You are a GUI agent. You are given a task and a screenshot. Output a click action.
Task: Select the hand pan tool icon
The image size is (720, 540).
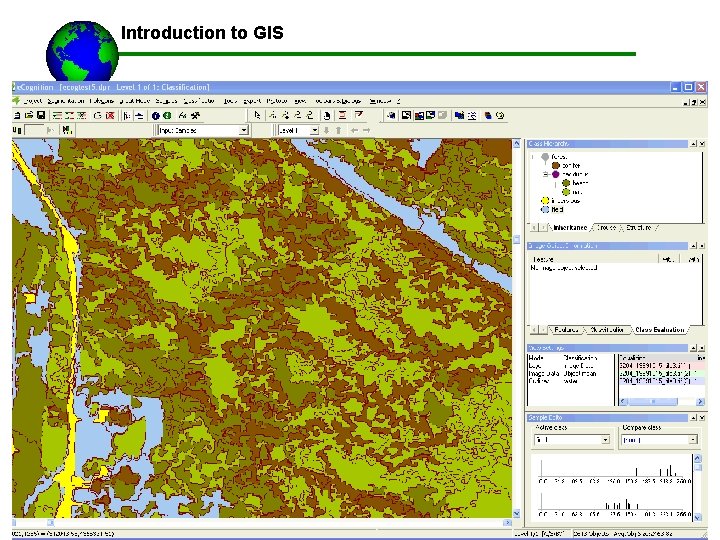(x=326, y=116)
